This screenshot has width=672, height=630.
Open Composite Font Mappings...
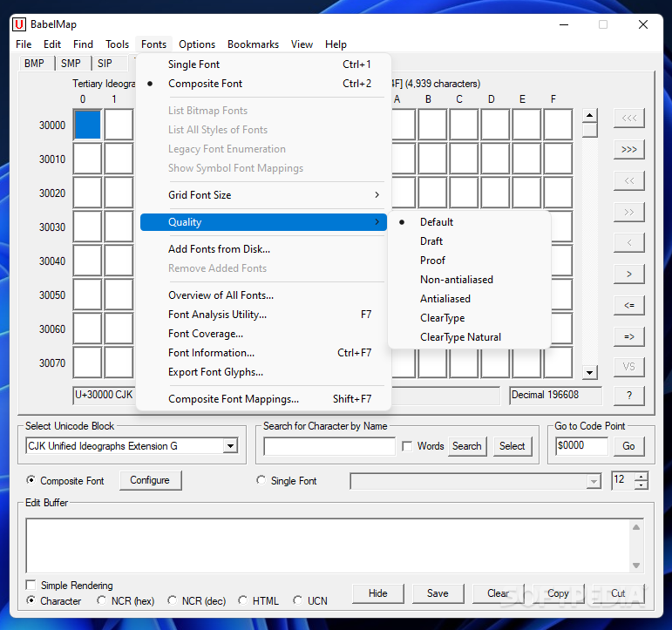(x=263, y=399)
